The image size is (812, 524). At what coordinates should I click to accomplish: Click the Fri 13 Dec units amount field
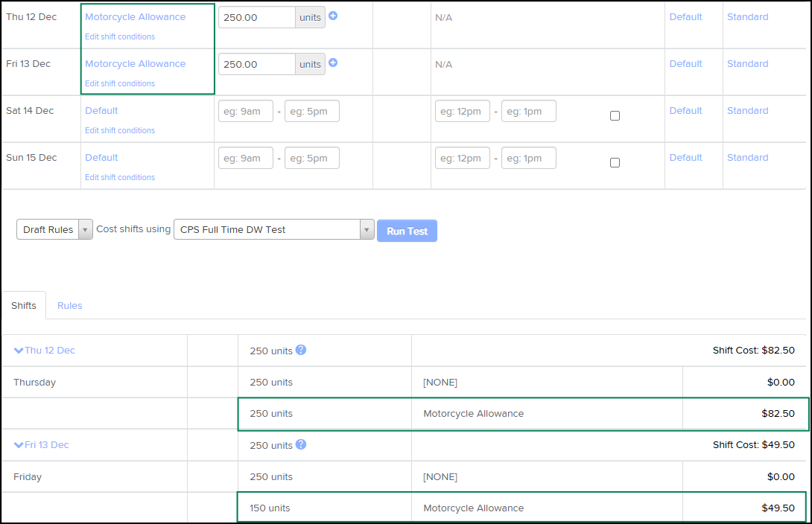[x=257, y=64]
